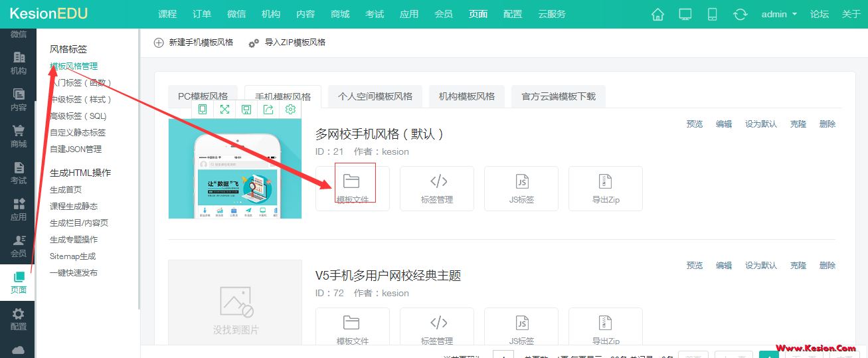This screenshot has height=358, width=868.
Task: Open the 关于 link in top bar
Action: [x=851, y=14]
